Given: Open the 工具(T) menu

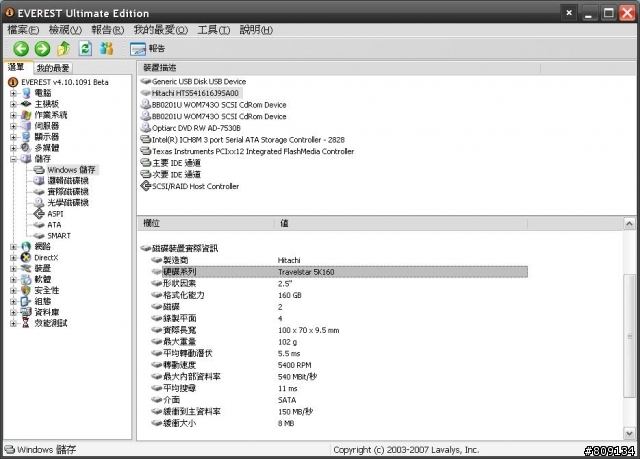Looking at the screenshot, I should tap(214, 30).
